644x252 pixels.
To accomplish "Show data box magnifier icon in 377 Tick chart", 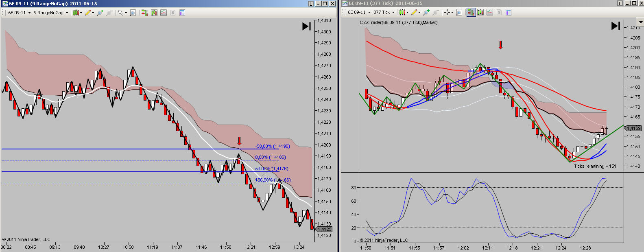I will click(459, 12).
